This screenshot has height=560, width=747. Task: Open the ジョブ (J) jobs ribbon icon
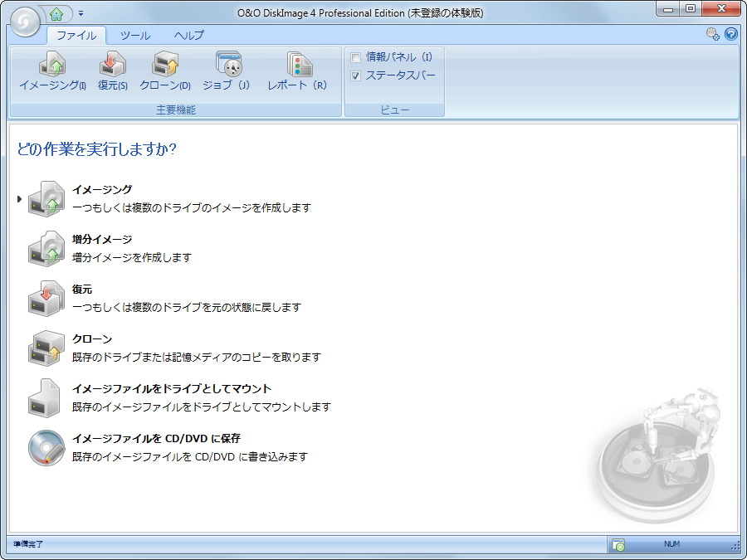[x=229, y=64]
